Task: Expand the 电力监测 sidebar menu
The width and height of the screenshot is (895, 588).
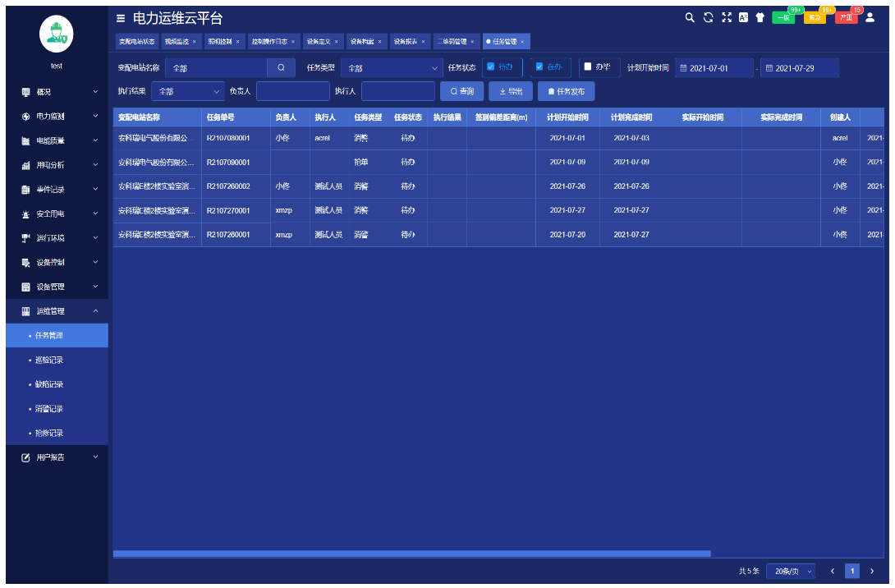Action: 56,117
